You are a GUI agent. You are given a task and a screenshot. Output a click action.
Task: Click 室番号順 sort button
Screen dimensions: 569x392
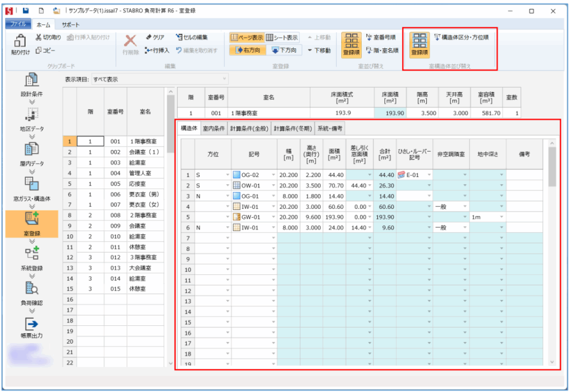pyautogui.click(x=382, y=38)
